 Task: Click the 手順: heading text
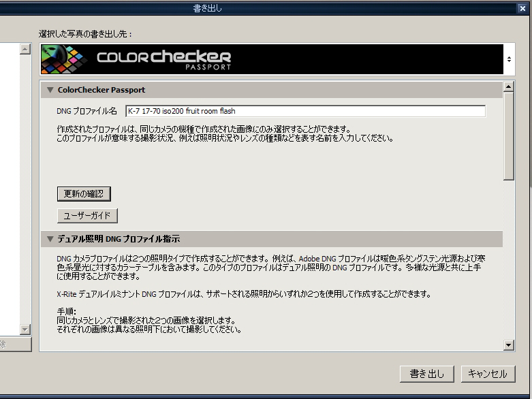click(67, 312)
